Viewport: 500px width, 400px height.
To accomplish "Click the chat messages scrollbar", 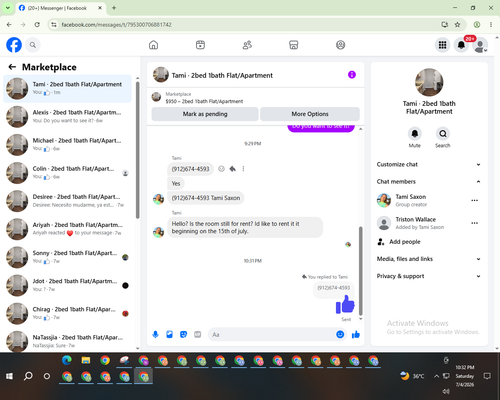I will point(360,271).
